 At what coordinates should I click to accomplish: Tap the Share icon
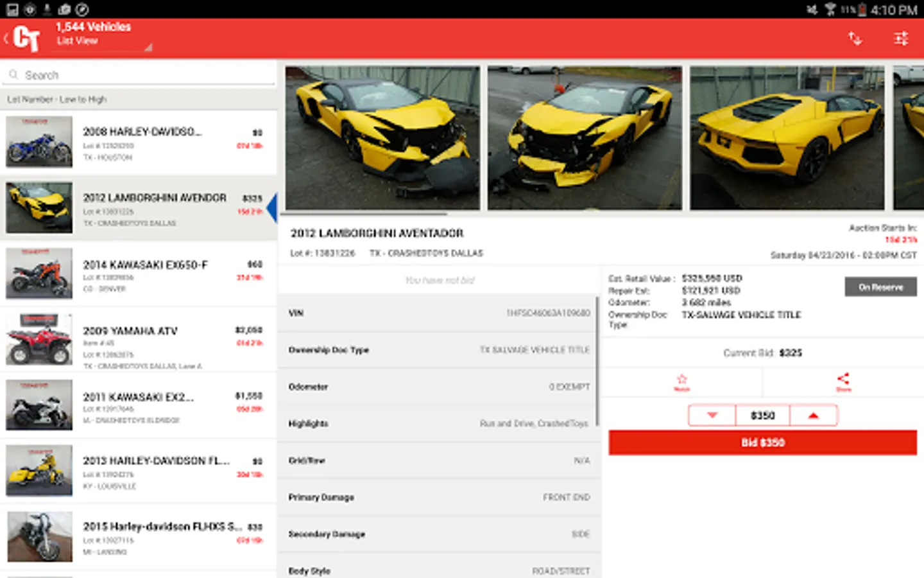[843, 382]
